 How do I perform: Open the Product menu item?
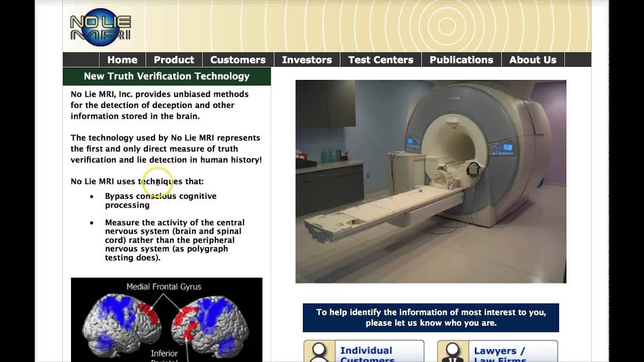pyautogui.click(x=174, y=60)
